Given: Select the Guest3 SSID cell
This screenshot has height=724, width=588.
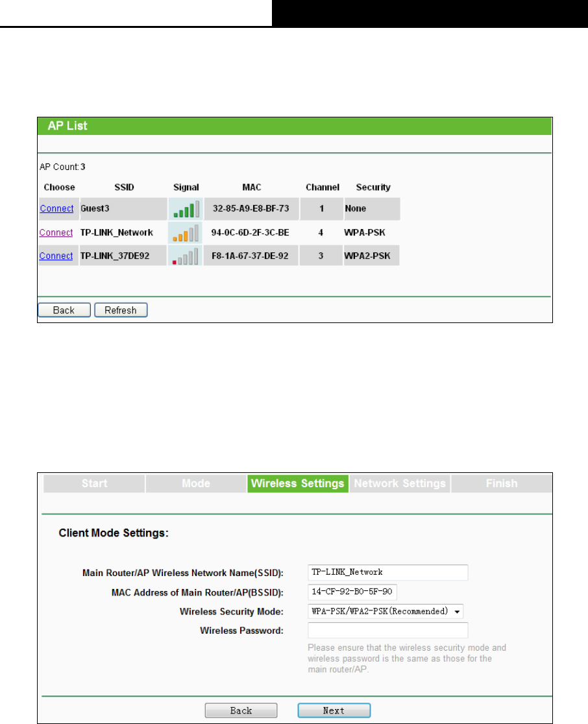Looking at the screenshot, I should coord(123,209).
